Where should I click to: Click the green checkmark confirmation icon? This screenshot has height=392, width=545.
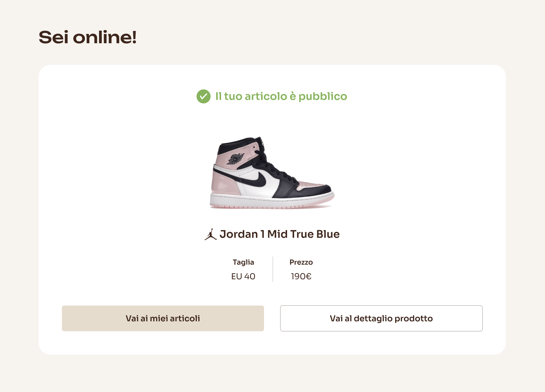click(x=203, y=96)
